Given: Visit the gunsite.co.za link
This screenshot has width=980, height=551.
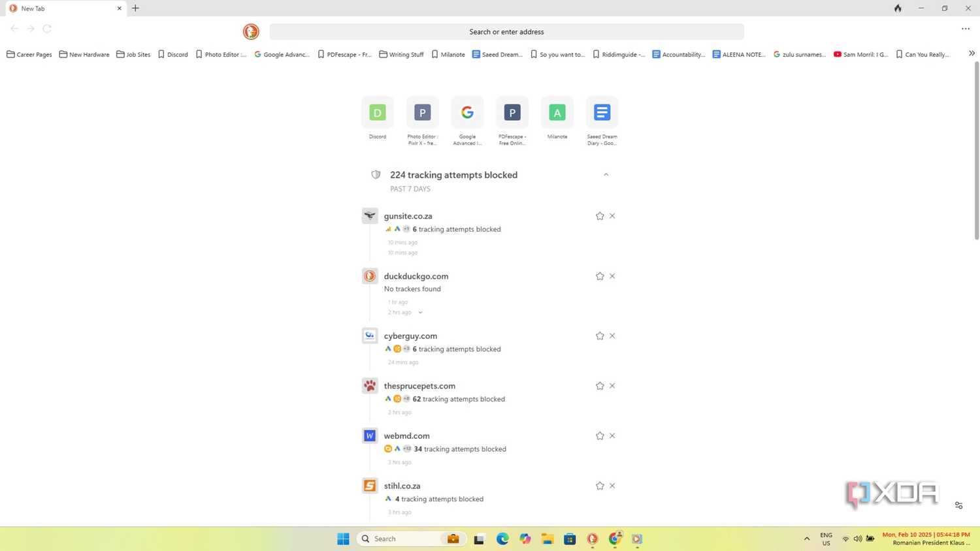Looking at the screenshot, I should 408,216.
